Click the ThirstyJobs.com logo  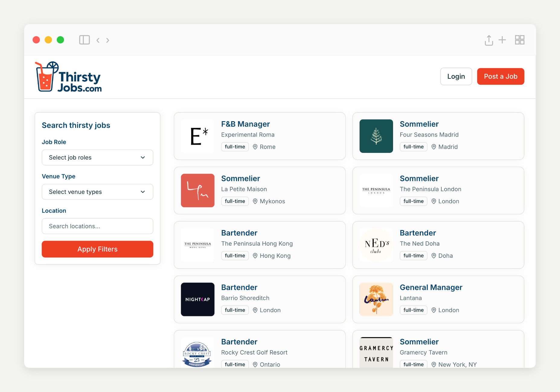(x=69, y=77)
